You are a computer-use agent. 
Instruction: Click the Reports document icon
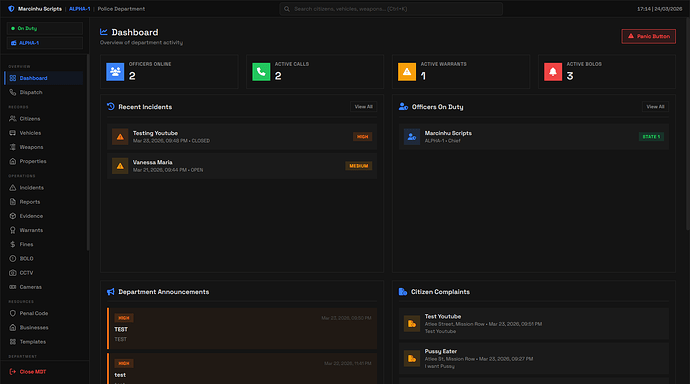click(13, 202)
